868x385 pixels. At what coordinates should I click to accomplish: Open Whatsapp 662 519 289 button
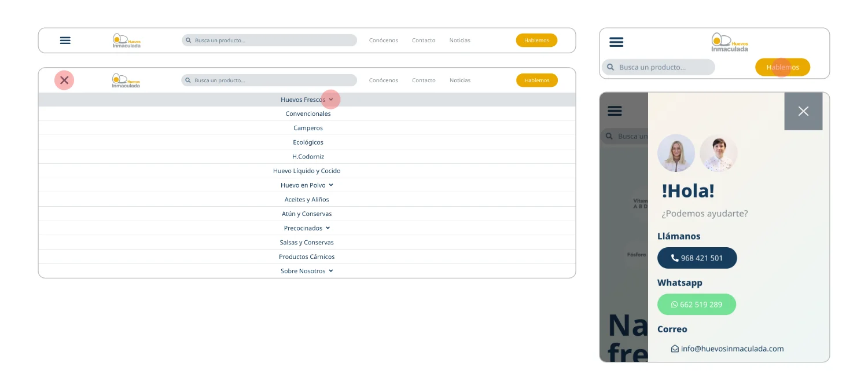pos(697,305)
